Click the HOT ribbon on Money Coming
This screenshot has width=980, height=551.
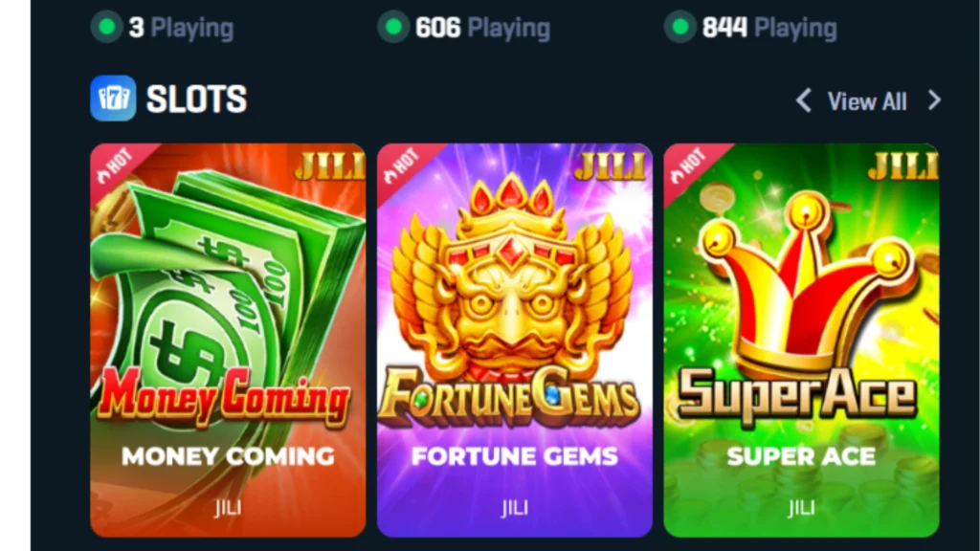tap(115, 166)
